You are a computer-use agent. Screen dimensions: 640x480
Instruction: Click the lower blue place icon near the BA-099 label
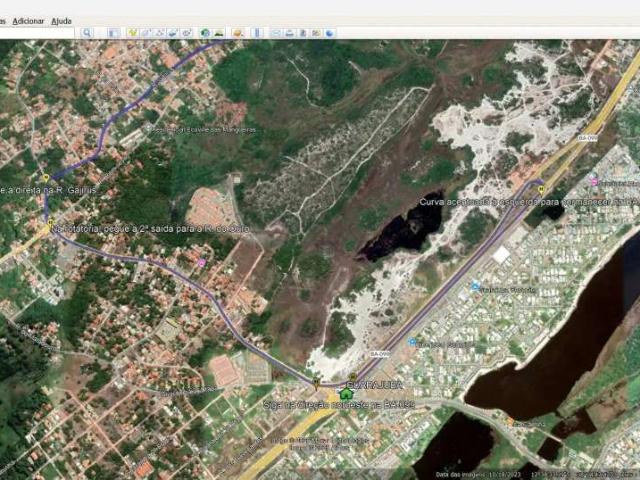point(412,342)
